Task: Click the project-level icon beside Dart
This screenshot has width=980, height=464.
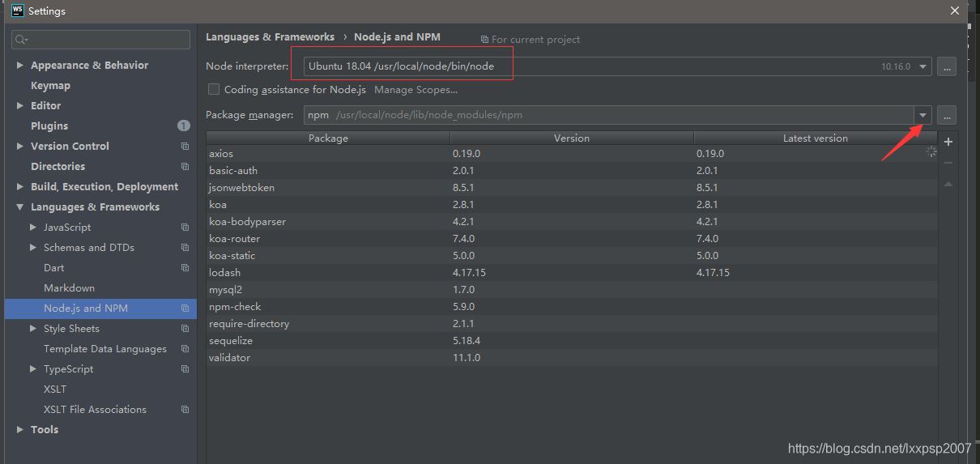Action: click(x=185, y=268)
